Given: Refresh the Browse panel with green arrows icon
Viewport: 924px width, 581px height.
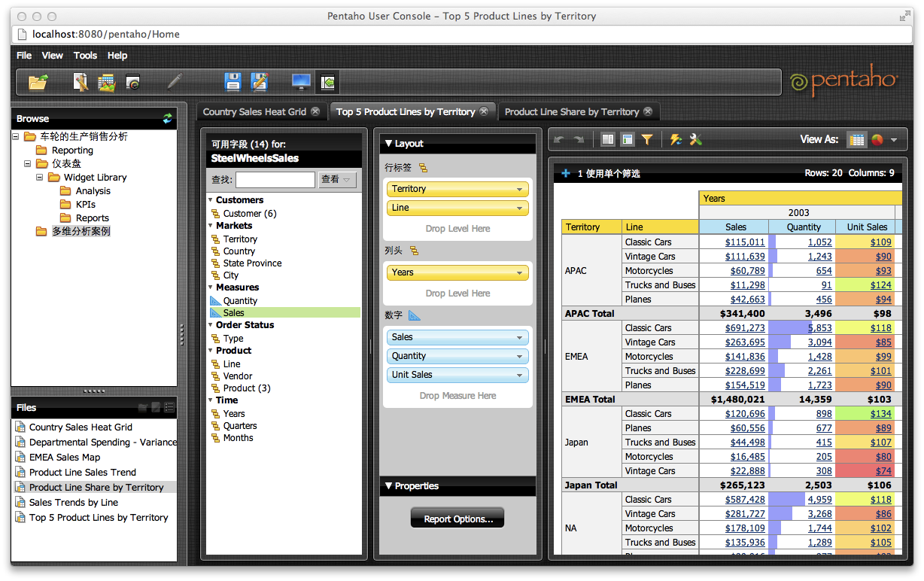Looking at the screenshot, I should pos(167,118).
